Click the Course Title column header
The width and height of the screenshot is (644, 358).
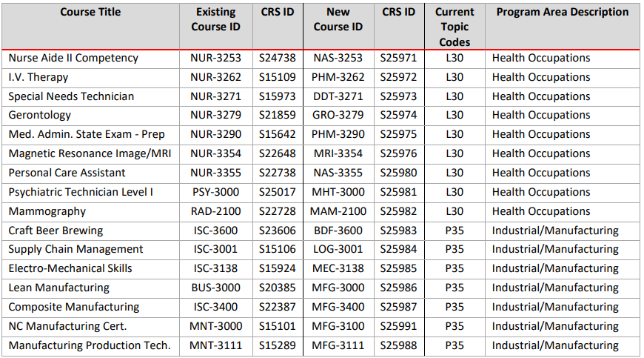tap(90, 13)
